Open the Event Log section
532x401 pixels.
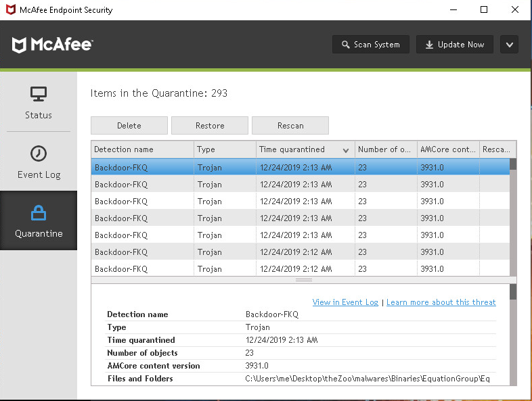[x=39, y=162]
